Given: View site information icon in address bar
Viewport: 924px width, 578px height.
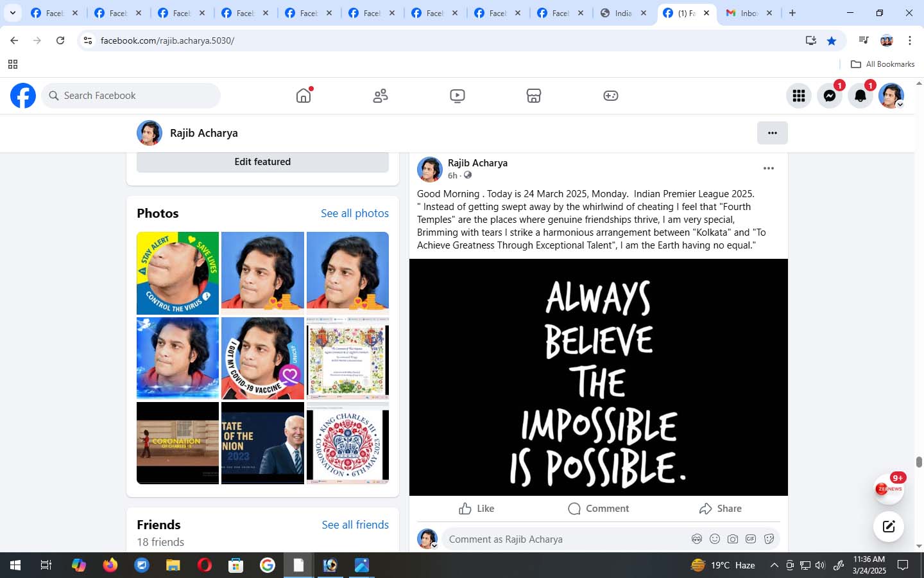Looking at the screenshot, I should pos(88,40).
